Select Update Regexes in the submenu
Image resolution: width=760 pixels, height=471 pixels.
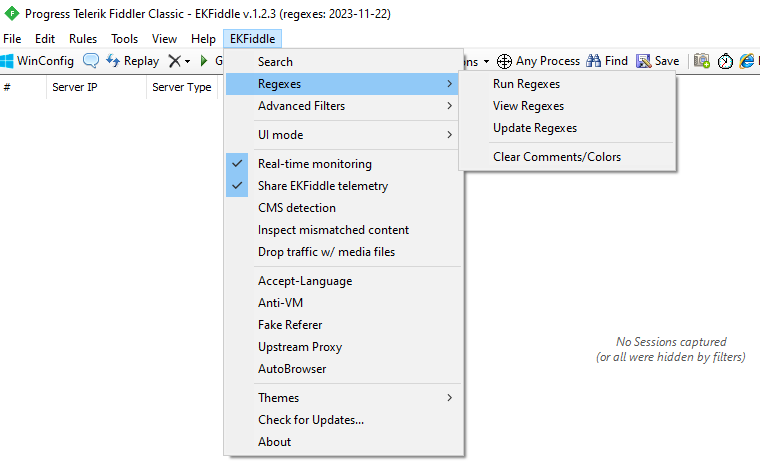(x=567, y=128)
